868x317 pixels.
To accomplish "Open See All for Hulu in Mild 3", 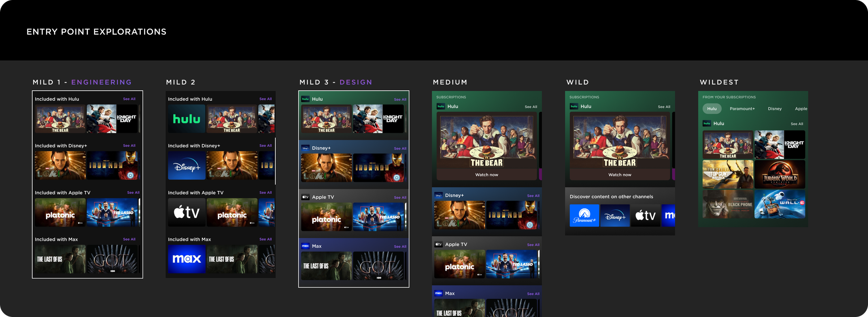I will click(x=400, y=99).
